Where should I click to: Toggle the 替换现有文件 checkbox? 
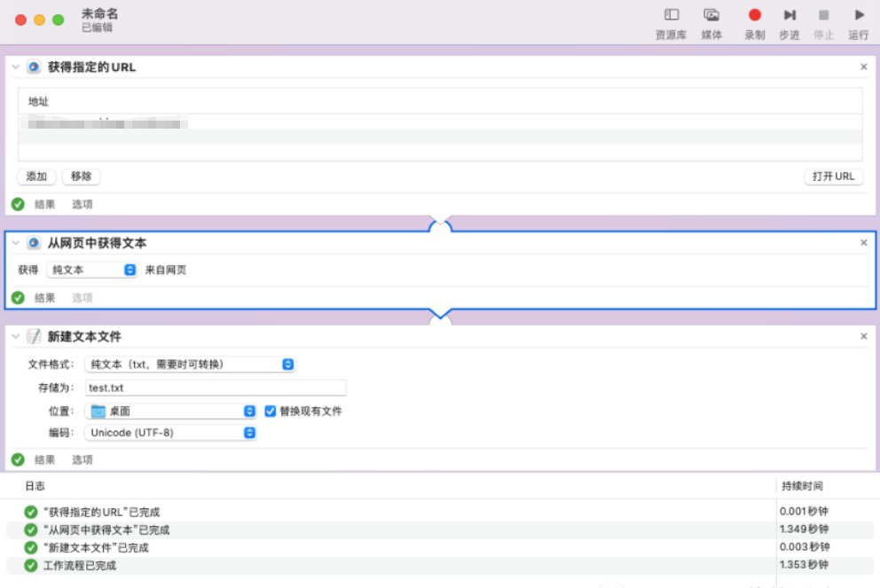point(271,411)
